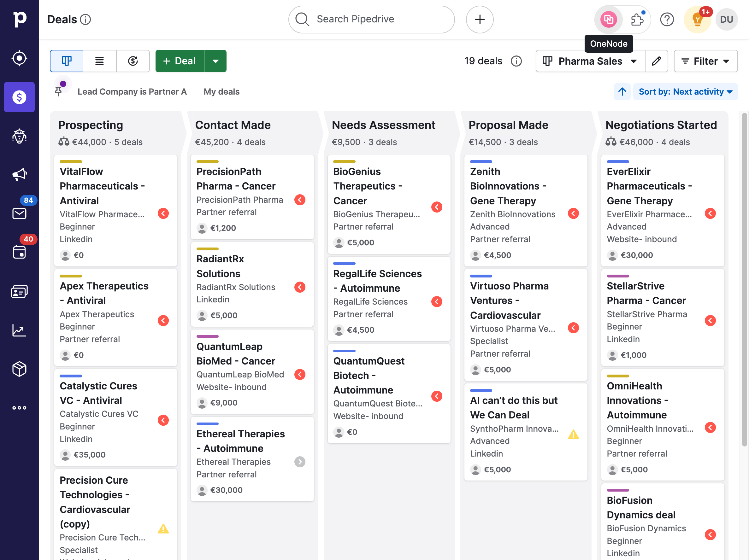Open Mail inbox with 84 badge
749x560 pixels.
(19, 213)
